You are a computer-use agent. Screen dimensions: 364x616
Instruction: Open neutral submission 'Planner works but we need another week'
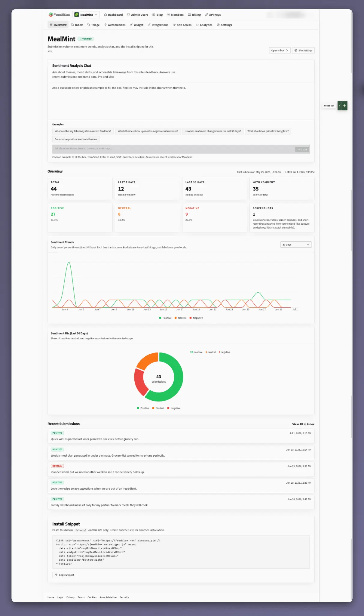click(181, 469)
